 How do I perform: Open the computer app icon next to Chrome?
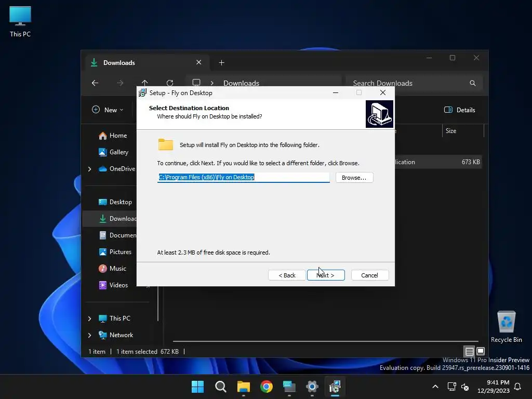click(x=289, y=387)
